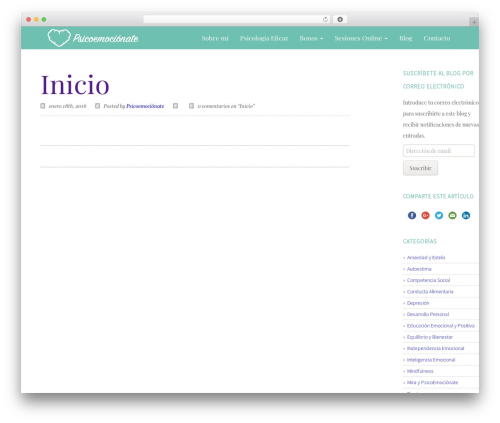Click the round download icon beside the address bar
This screenshot has height=423, width=500.
[340, 19]
